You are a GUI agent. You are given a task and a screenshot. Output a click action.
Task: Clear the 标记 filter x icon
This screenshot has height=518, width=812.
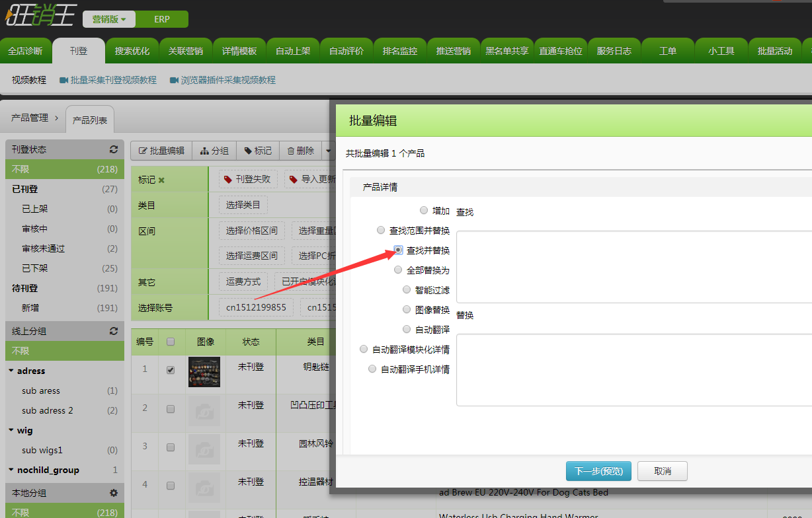click(x=161, y=180)
